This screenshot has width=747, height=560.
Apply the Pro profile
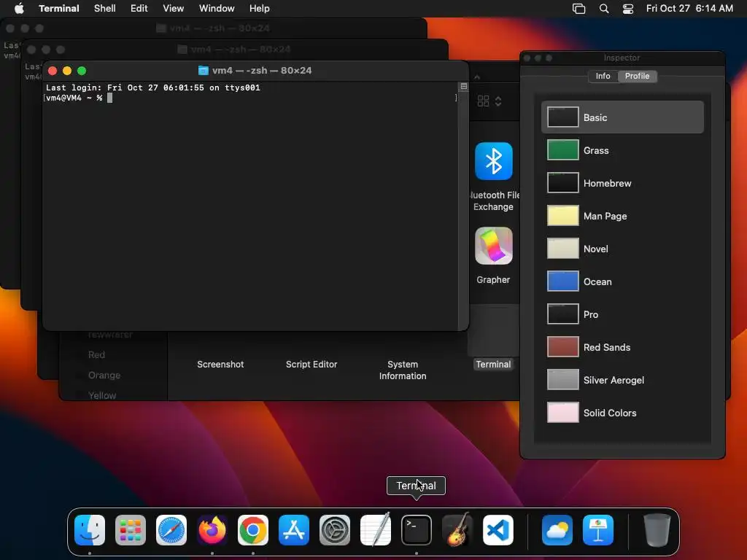622,314
